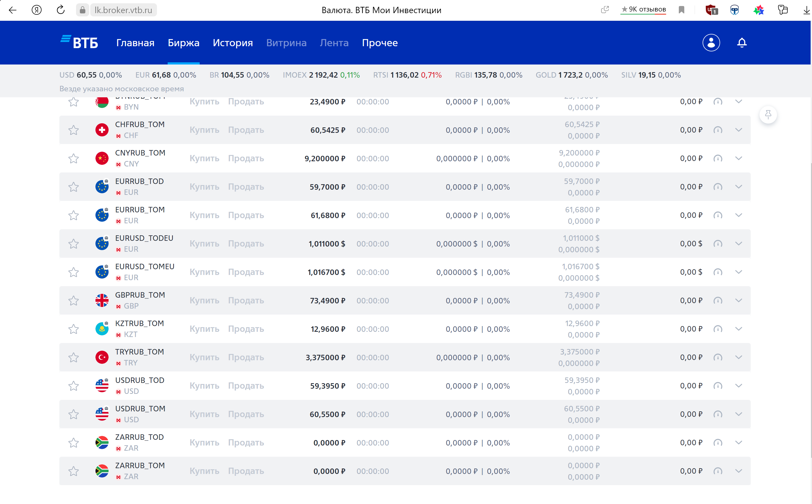Favorite EURRUB_TOM with its star

(x=73, y=215)
